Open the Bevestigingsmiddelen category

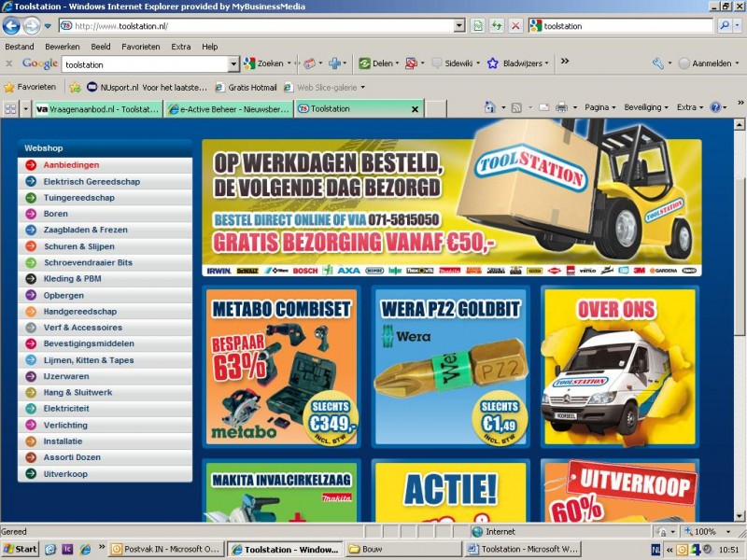[105, 343]
